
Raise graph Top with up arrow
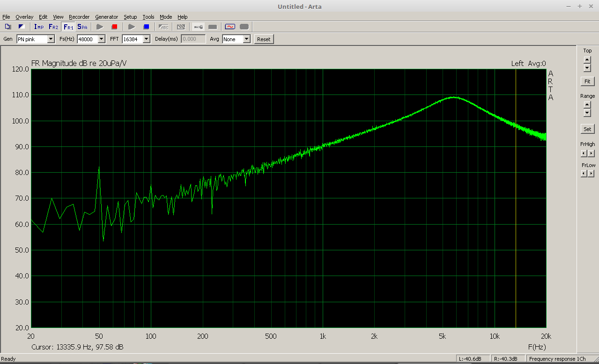(587, 59)
